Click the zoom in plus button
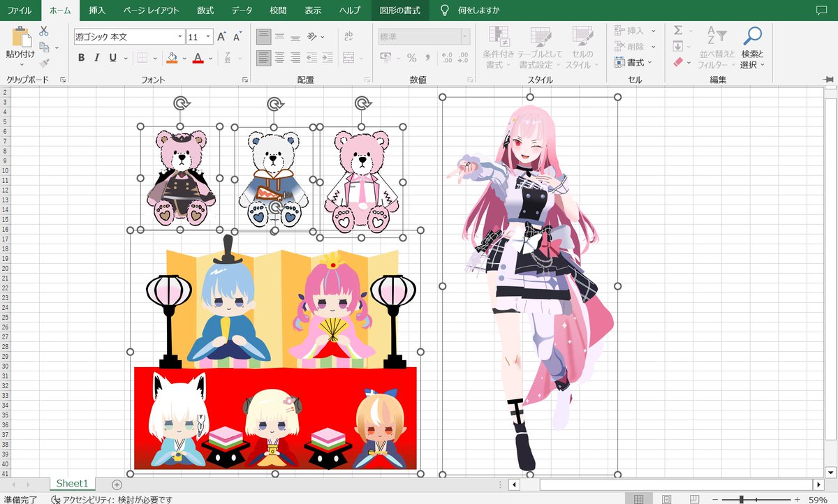The image size is (838, 504). coord(797,499)
